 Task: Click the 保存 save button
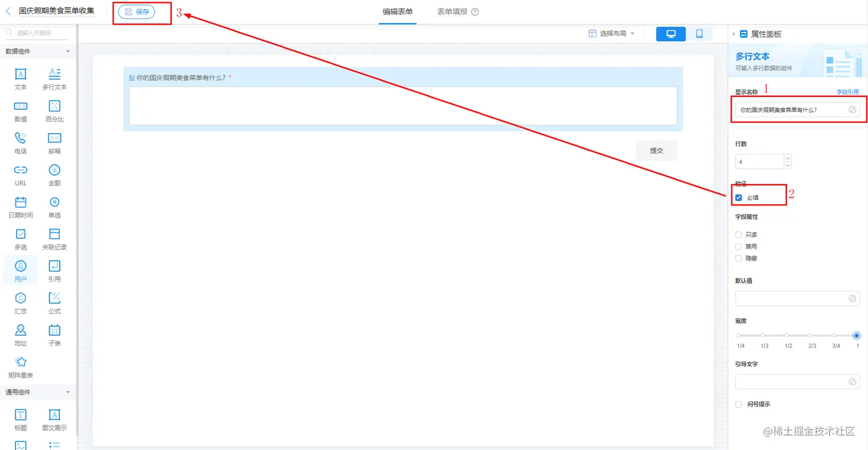coord(137,11)
